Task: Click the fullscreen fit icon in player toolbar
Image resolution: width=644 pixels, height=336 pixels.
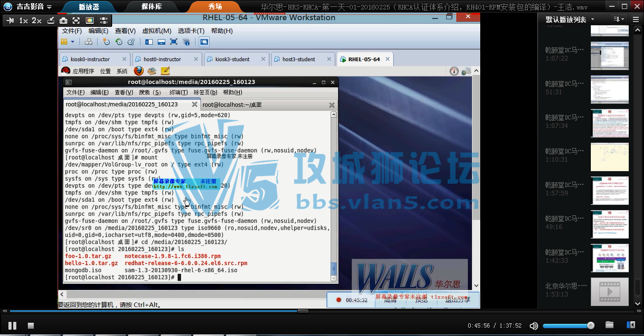Action: (x=76, y=21)
